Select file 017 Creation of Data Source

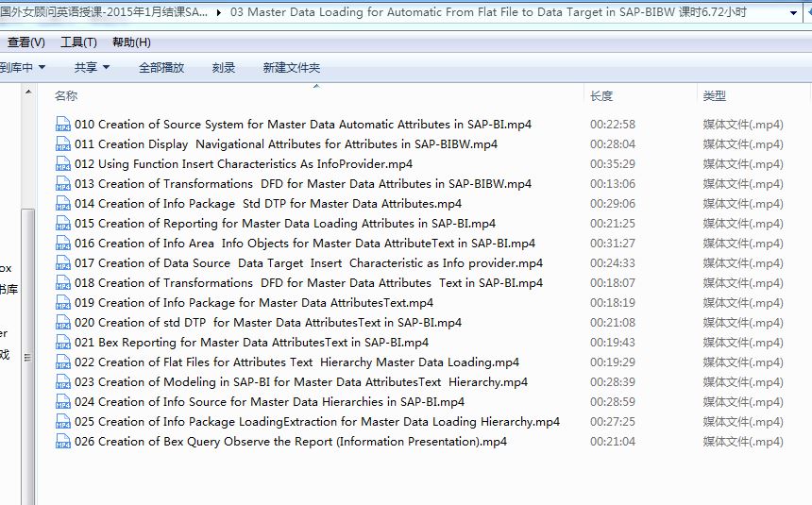coord(309,263)
